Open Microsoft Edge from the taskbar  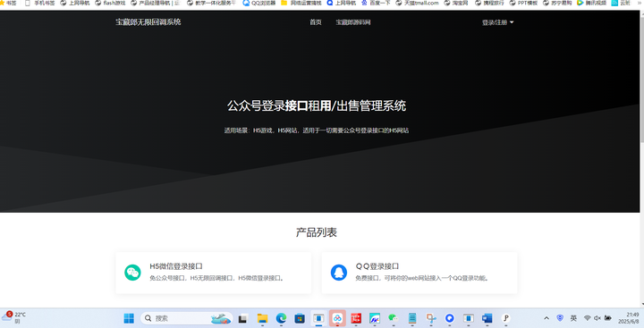[281, 318]
